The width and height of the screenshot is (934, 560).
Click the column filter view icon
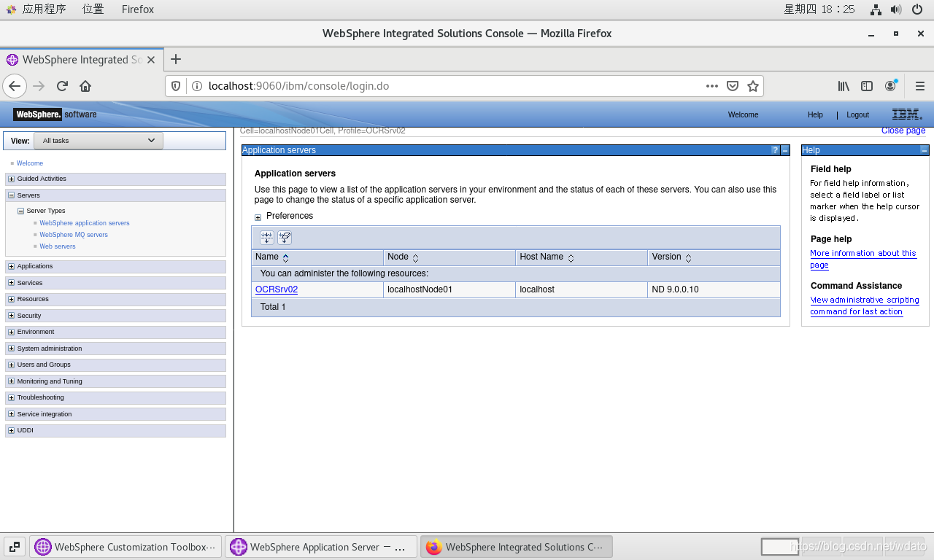267,238
